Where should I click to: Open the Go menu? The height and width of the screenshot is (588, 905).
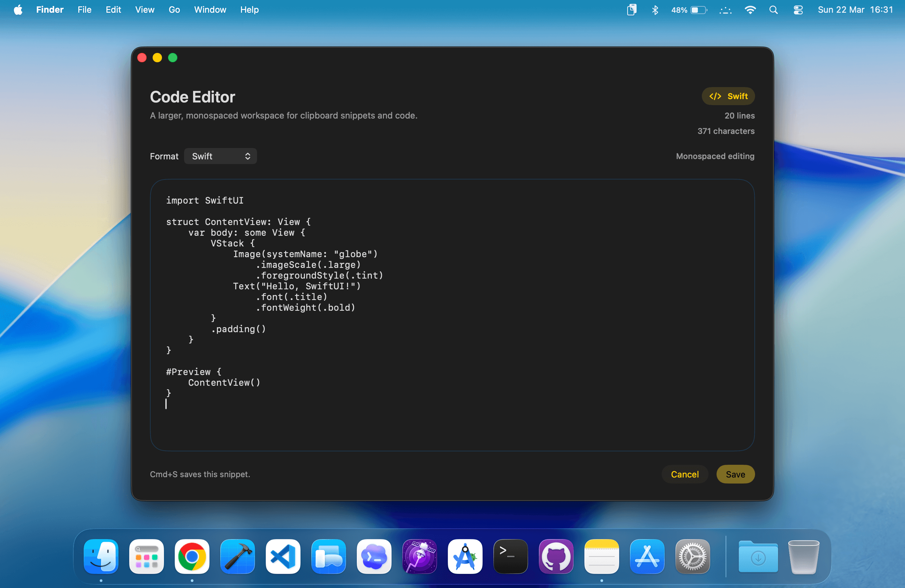(x=174, y=9)
